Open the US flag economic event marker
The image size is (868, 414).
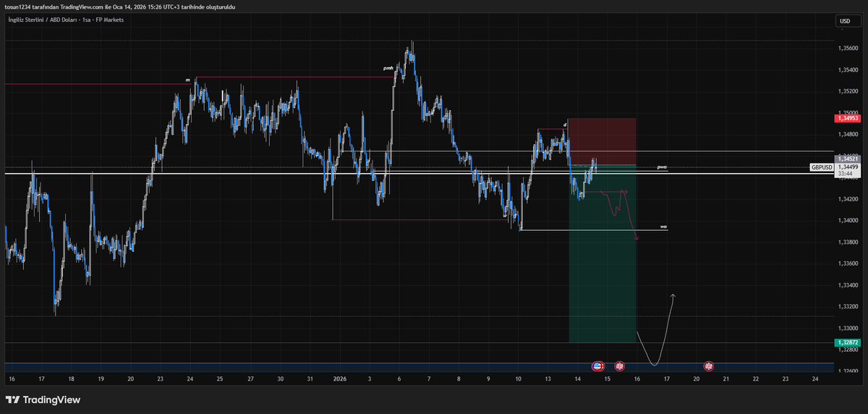tap(598, 367)
